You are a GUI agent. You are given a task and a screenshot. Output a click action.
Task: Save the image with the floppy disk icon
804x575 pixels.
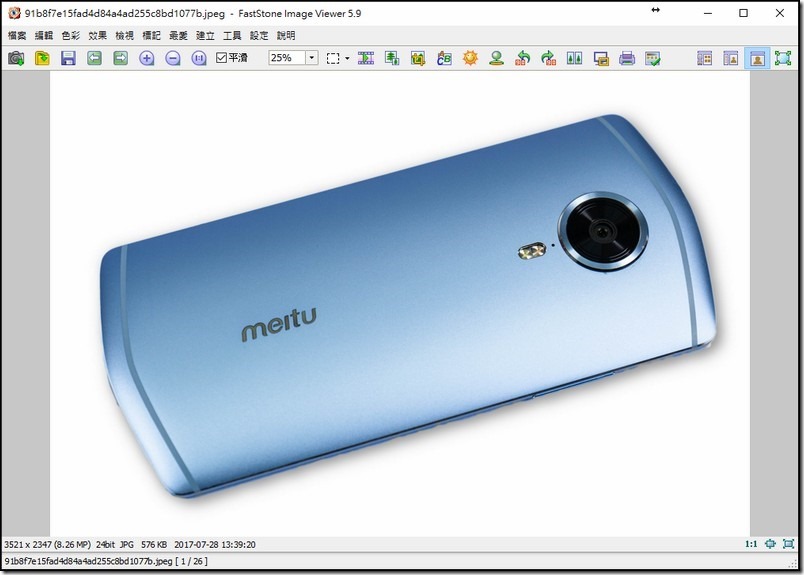(68, 59)
